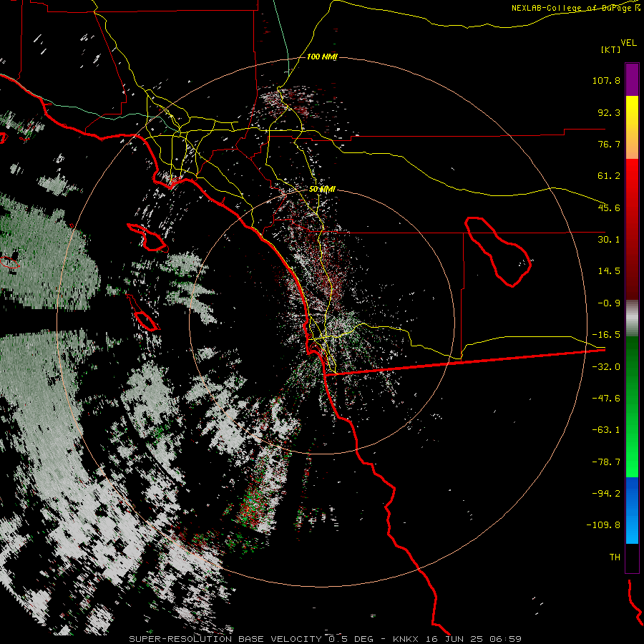Click the 100 NMI range ring label
Viewport: 644px width, 644px height.
[322, 57]
